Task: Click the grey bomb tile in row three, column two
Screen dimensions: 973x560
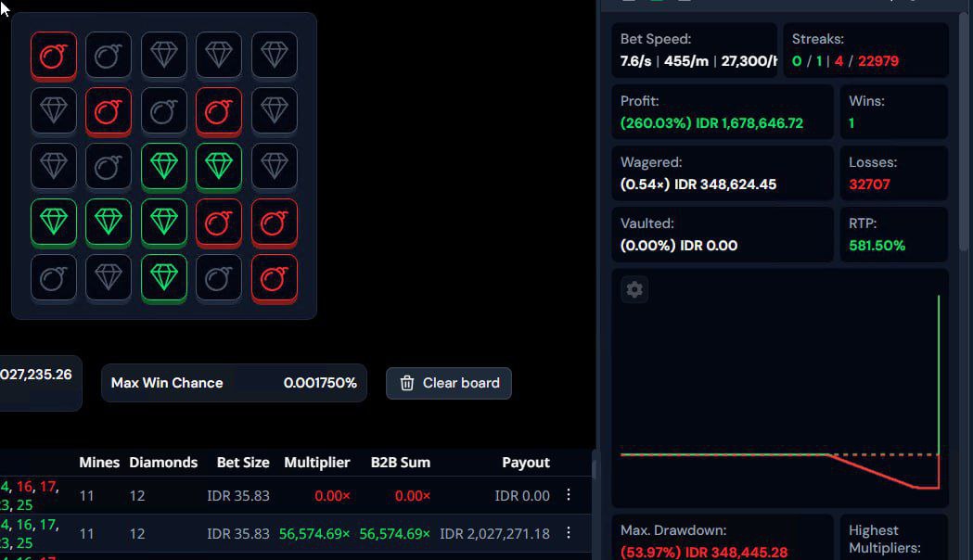Action: click(x=108, y=167)
